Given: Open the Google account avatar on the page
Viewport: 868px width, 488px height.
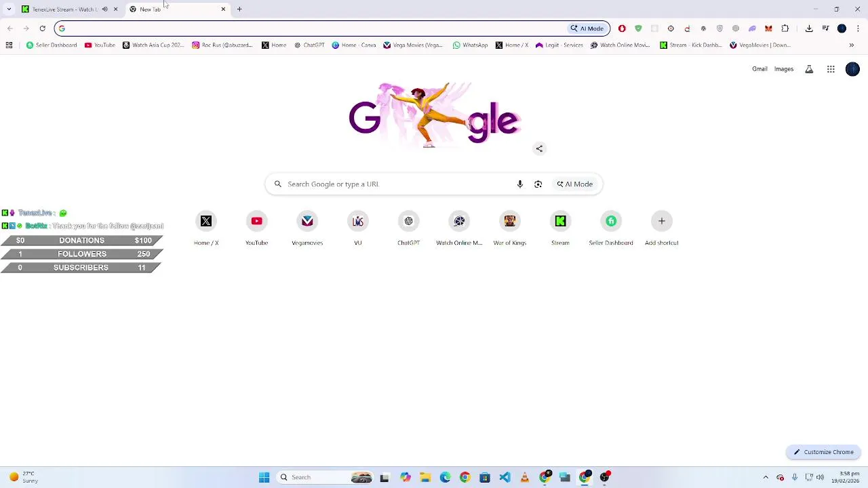Looking at the screenshot, I should pos(852,69).
